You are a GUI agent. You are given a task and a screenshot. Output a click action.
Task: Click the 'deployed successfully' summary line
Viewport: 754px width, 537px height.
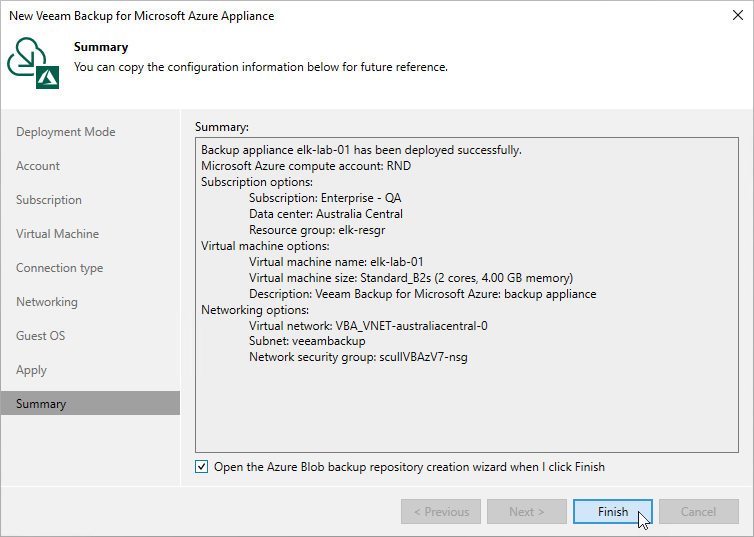[361, 150]
